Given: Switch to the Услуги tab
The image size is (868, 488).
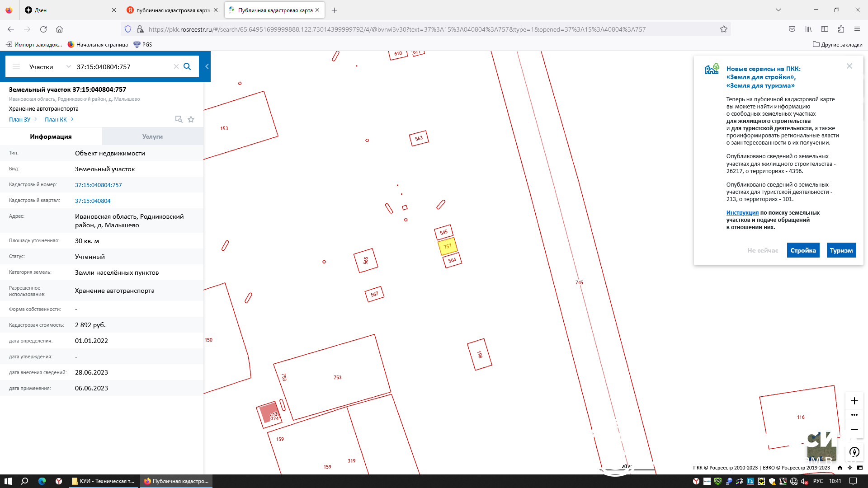Looking at the screenshot, I should 152,136.
